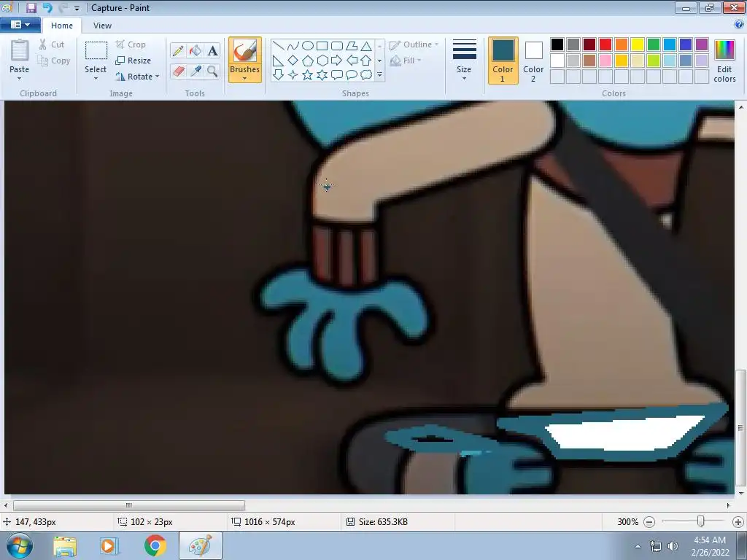Choose the Five-point star shape
The height and width of the screenshot is (560, 747).
pyautogui.click(x=308, y=75)
